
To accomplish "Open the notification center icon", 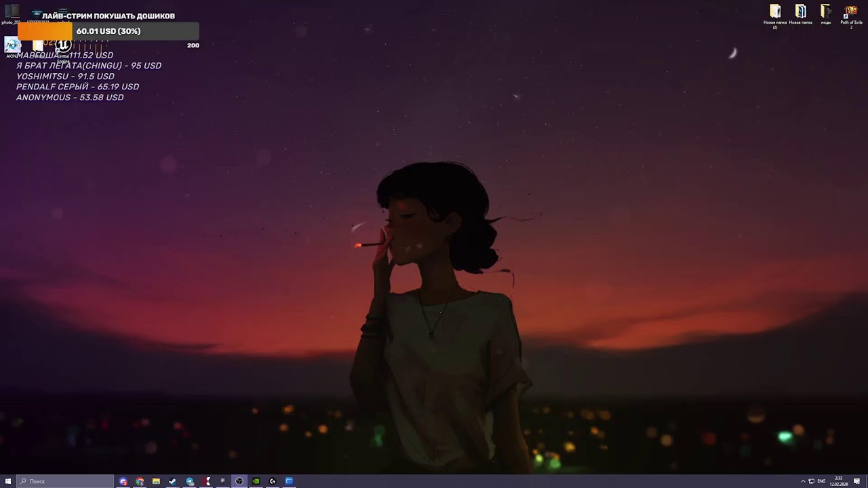I will pos(857,481).
